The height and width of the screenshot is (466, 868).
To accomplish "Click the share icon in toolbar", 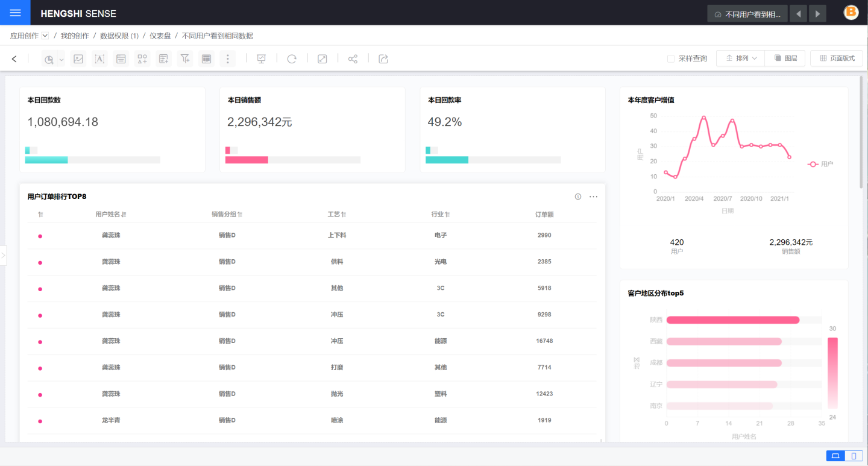I will tap(353, 58).
